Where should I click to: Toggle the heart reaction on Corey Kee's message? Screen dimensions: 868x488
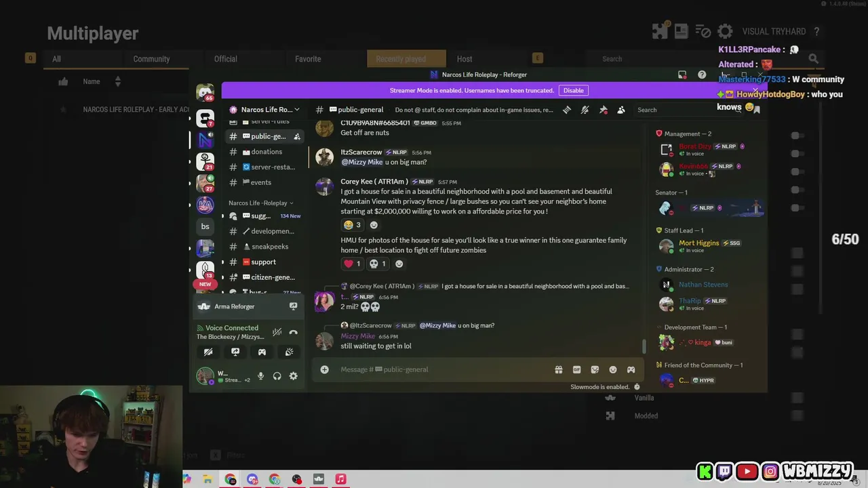352,264
